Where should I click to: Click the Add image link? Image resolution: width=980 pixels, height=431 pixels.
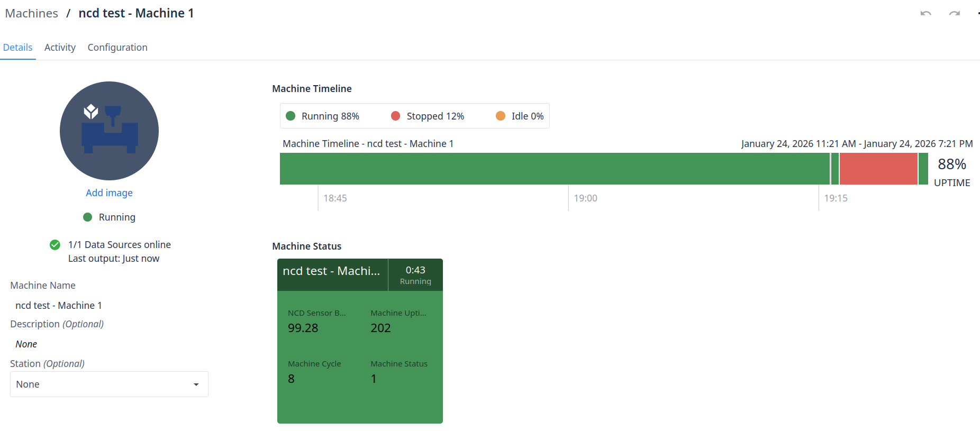point(109,193)
